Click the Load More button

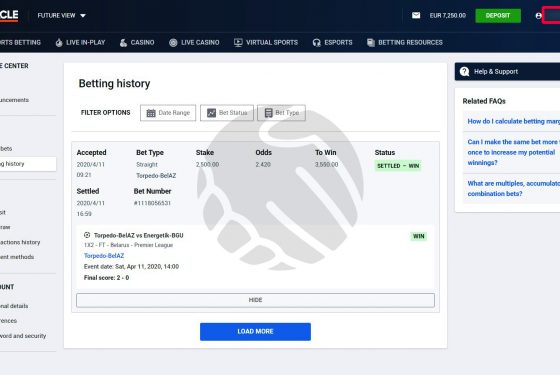point(255,331)
